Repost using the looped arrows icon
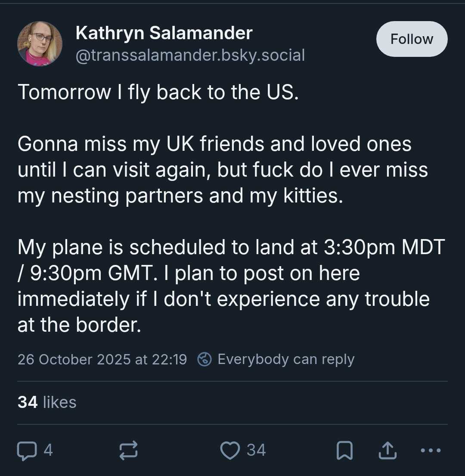 pyautogui.click(x=128, y=450)
